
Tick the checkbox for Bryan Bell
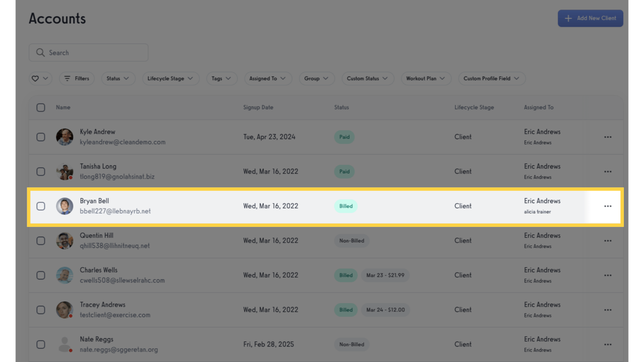(41, 206)
